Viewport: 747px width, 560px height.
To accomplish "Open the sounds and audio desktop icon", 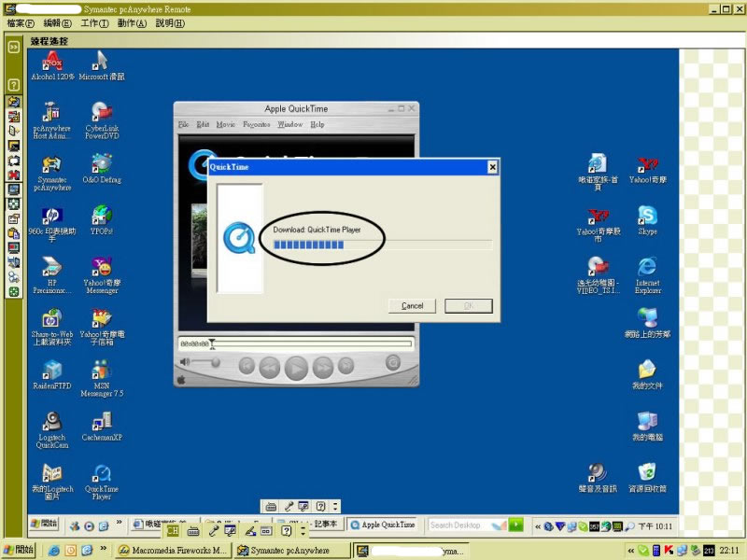I will coord(598,478).
